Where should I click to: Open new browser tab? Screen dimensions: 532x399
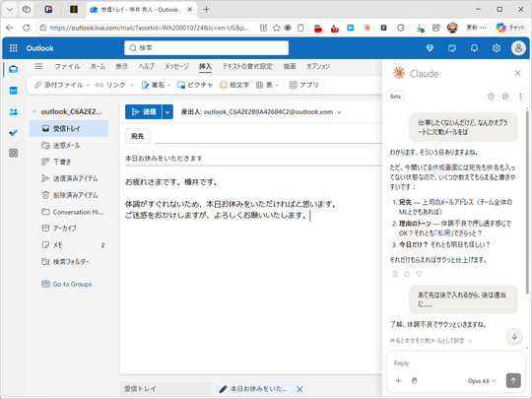[x=206, y=10]
